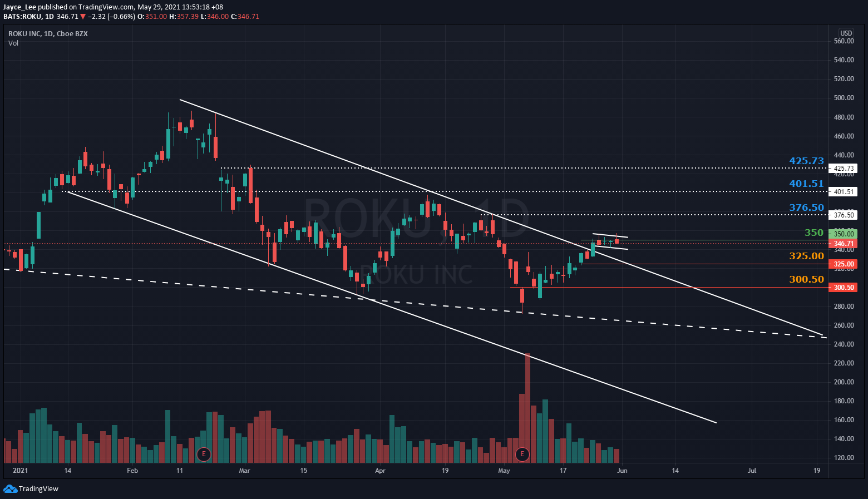The width and height of the screenshot is (868, 499).
Task: Select the blue '401.51' text annotation
Action: 806,184
